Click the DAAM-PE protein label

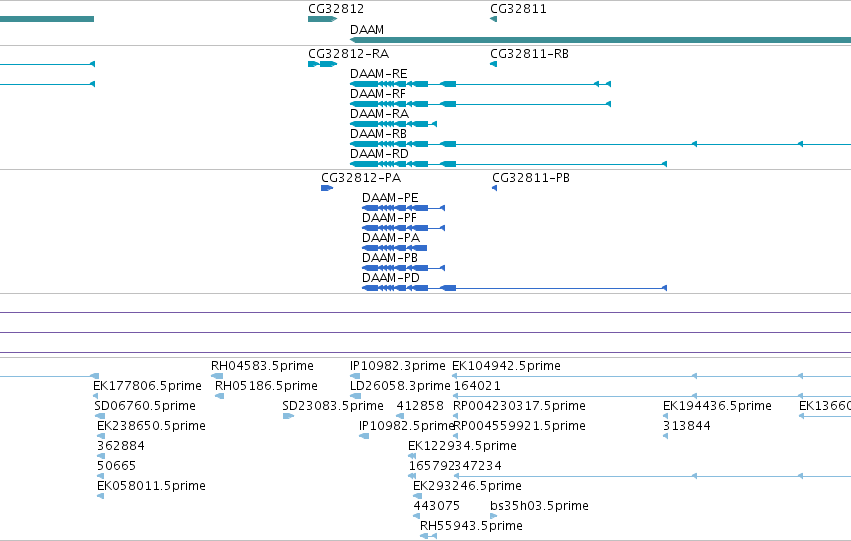[390, 198]
